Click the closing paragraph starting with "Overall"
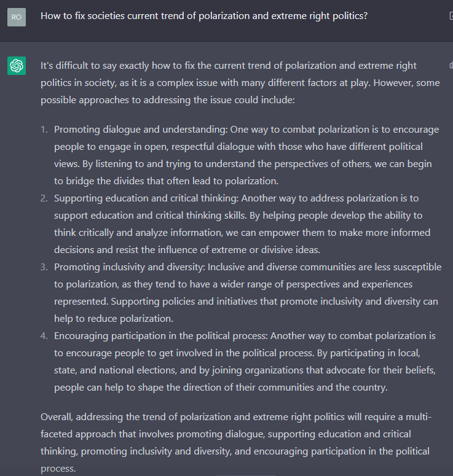Screen dimensions: 453x476 [236, 443]
